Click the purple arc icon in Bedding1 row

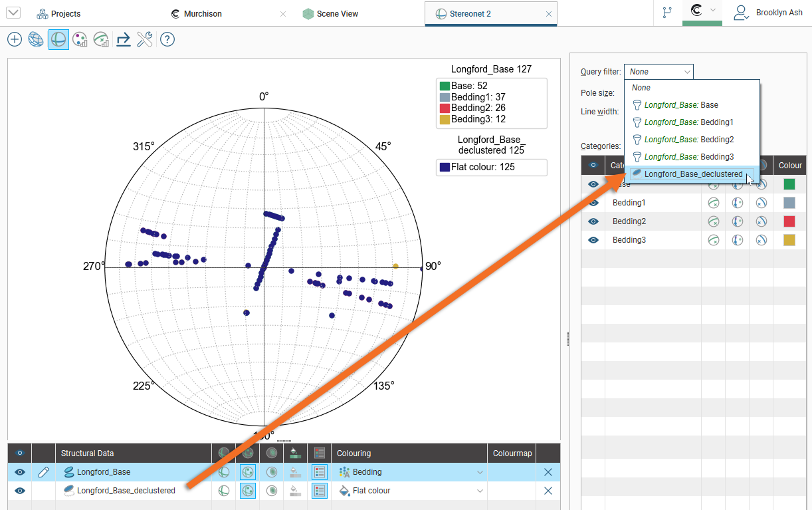coord(738,203)
